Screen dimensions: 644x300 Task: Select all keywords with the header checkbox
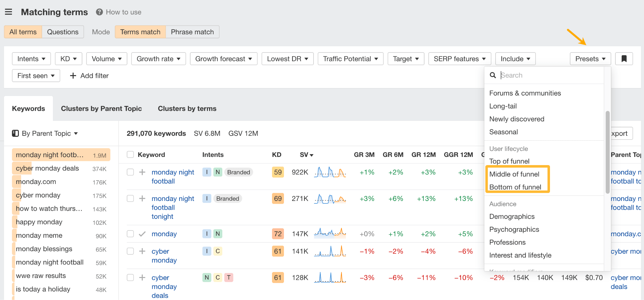[130, 154]
